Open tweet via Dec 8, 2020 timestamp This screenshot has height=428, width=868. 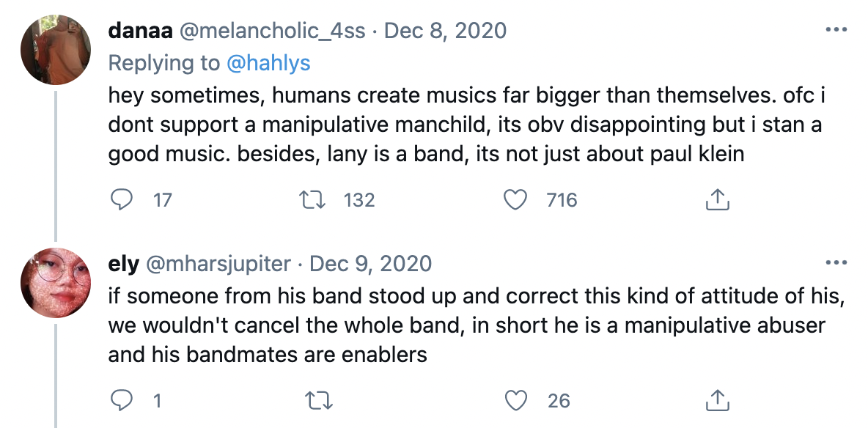[x=445, y=31]
